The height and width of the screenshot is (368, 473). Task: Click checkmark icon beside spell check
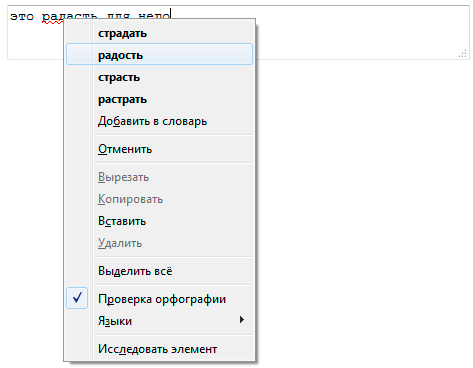point(77,298)
